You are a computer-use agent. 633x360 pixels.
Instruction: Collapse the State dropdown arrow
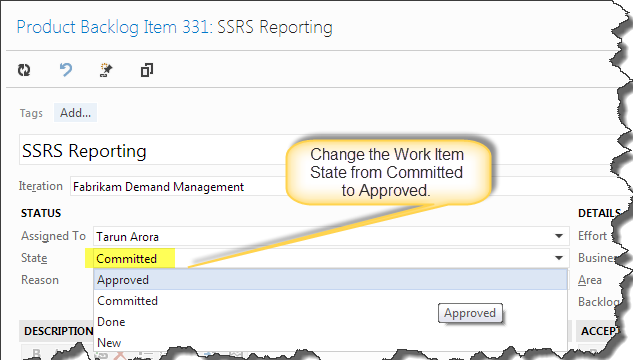559,258
